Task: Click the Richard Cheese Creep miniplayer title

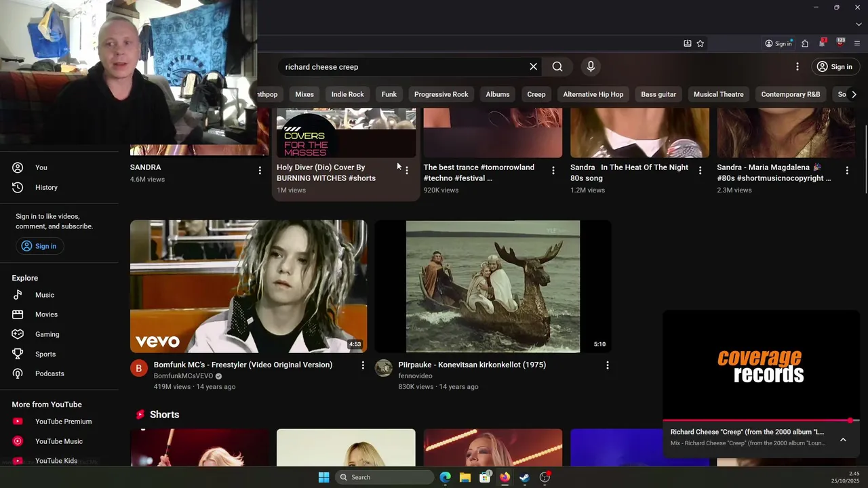Action: coord(747,432)
